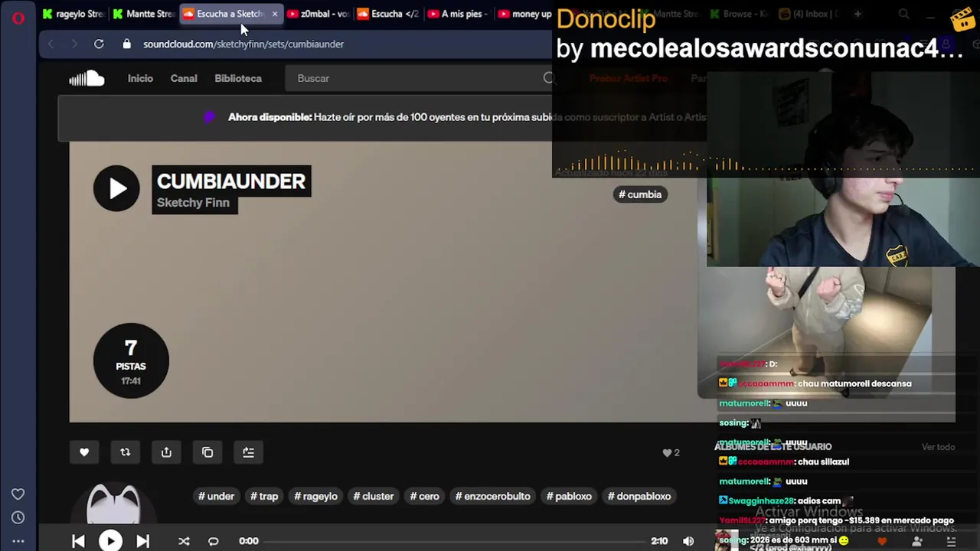Screen dimensions: 980x551
Task: Toggle shuffle in the player bar
Action: tap(184, 541)
